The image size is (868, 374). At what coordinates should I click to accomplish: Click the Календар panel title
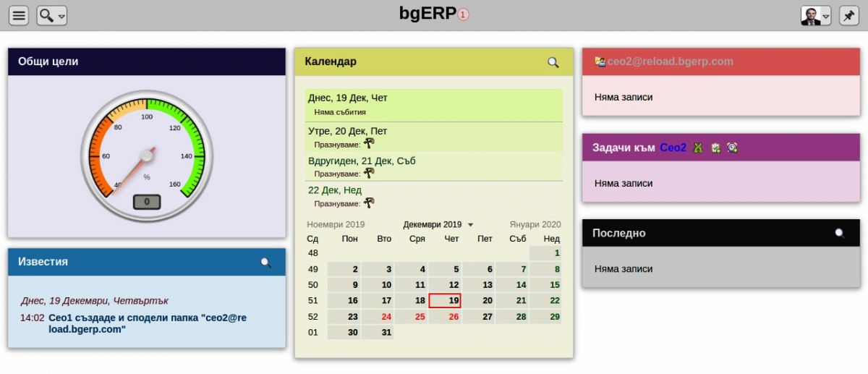point(331,62)
